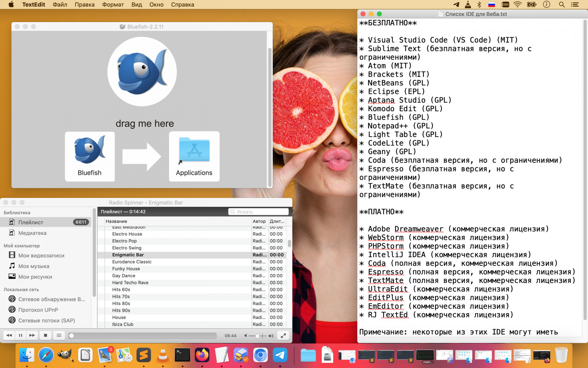Launch Safari from the Dock

46,355
